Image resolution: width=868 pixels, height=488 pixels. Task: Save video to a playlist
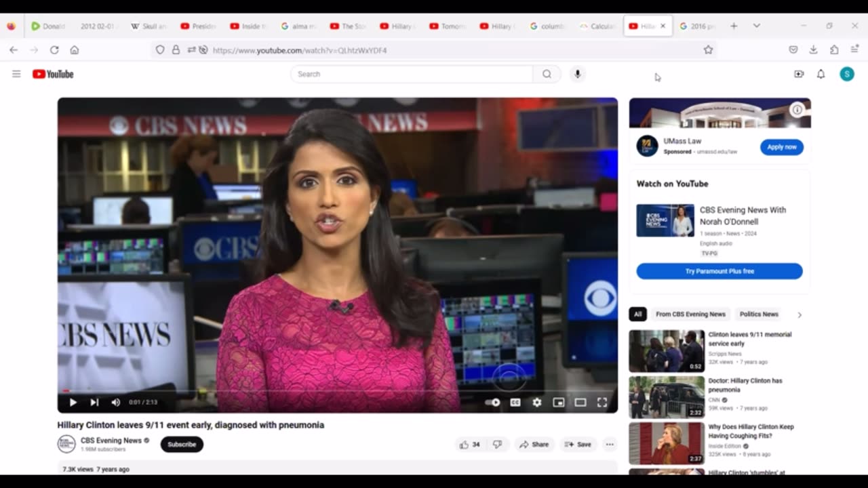click(578, 445)
